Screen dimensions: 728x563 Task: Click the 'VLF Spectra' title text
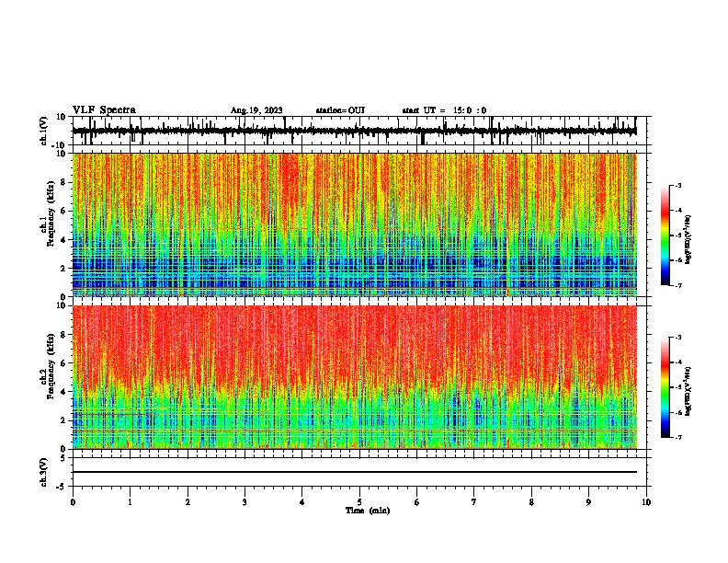105,110
